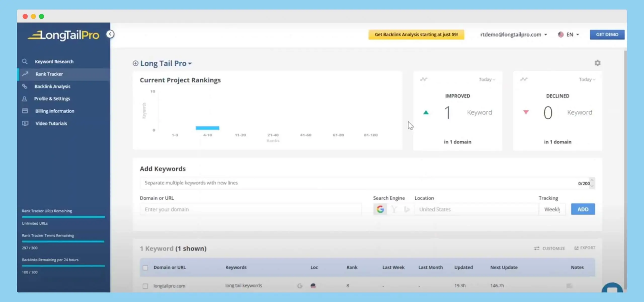Open Profile & Settings via the person icon

point(25,99)
